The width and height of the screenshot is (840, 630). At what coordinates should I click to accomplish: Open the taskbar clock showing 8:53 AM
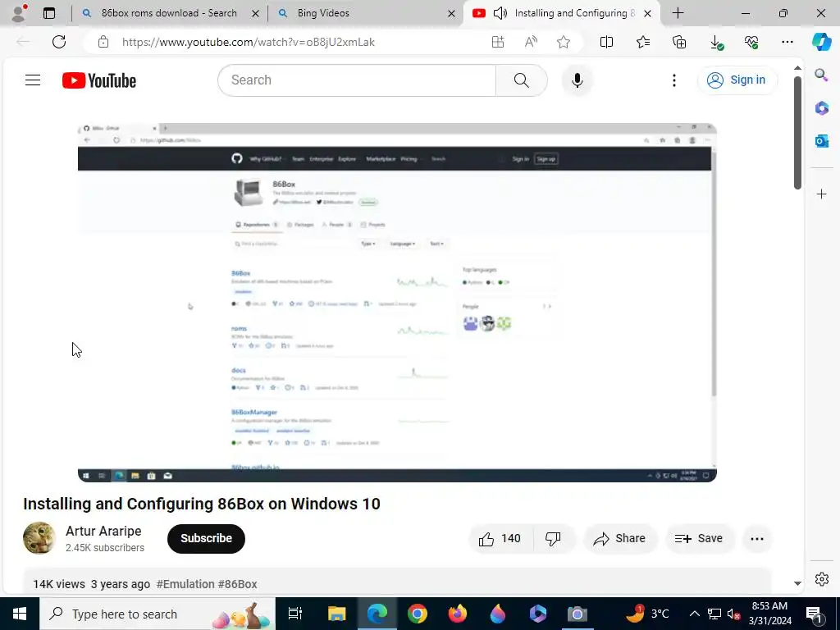coord(769,614)
